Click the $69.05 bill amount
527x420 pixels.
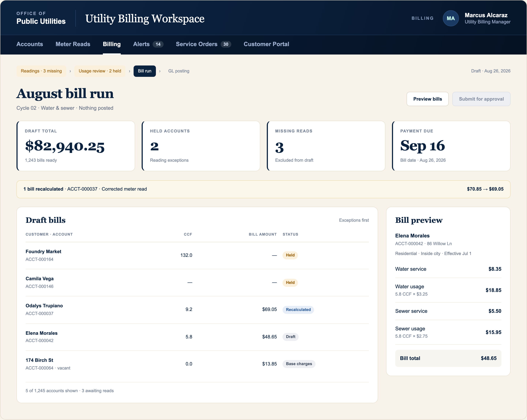(x=269, y=310)
